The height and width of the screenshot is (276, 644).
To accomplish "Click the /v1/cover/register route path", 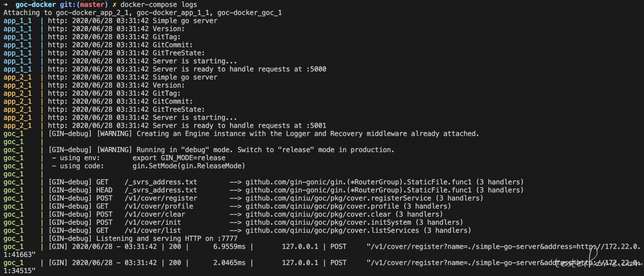I will [x=161, y=198].
